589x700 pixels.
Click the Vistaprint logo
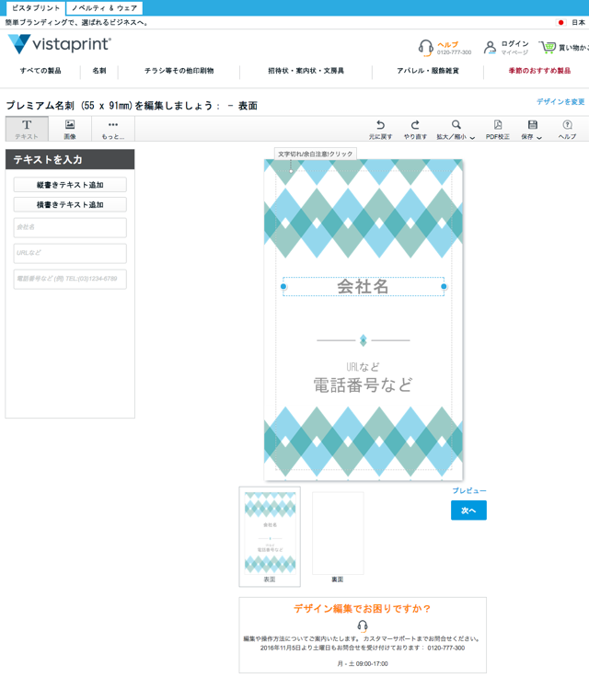pos(60,44)
